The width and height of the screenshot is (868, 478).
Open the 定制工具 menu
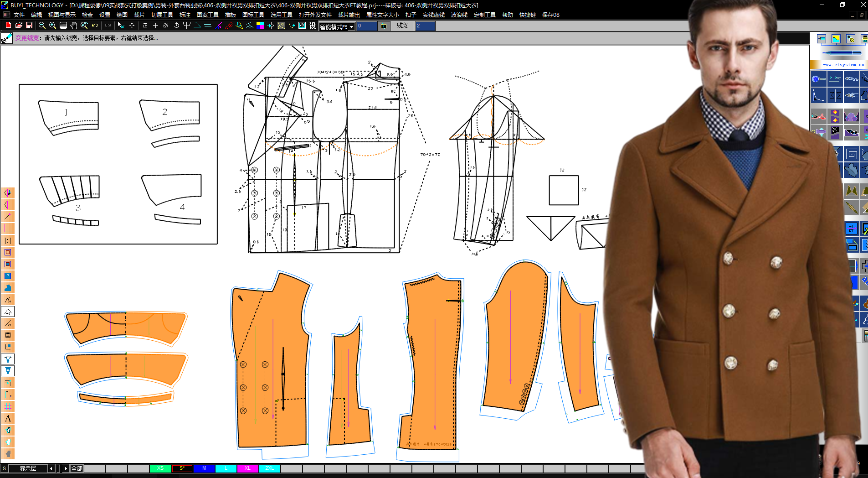485,15
